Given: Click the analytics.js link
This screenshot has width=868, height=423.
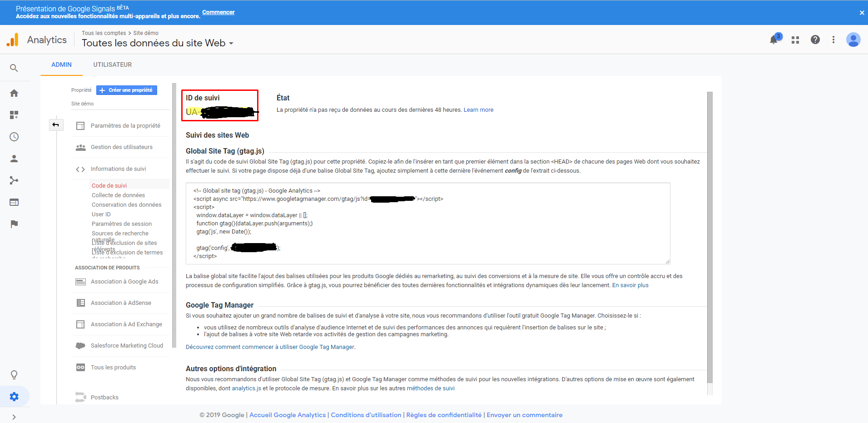Looking at the screenshot, I should [x=247, y=388].
